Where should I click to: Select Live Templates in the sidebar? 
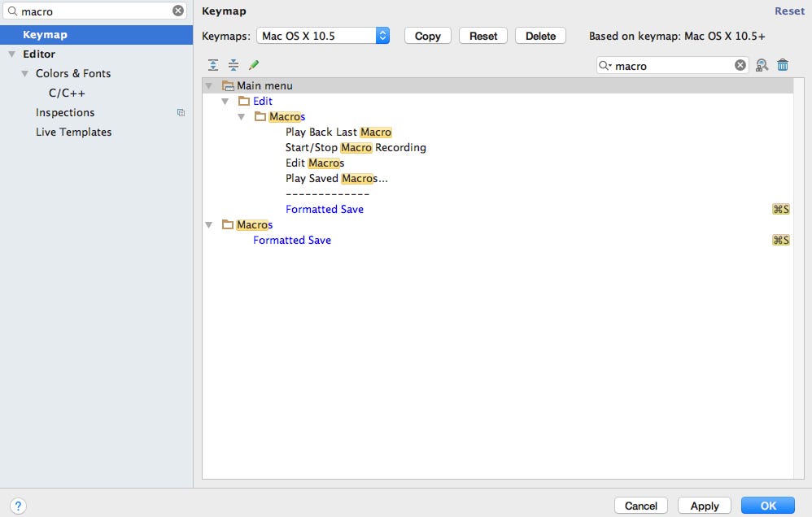pyautogui.click(x=73, y=132)
